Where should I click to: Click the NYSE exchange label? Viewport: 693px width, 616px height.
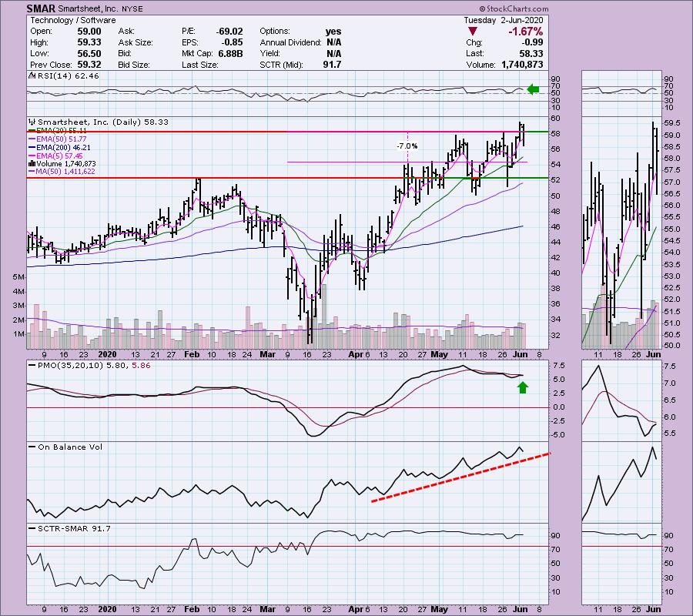pos(132,8)
